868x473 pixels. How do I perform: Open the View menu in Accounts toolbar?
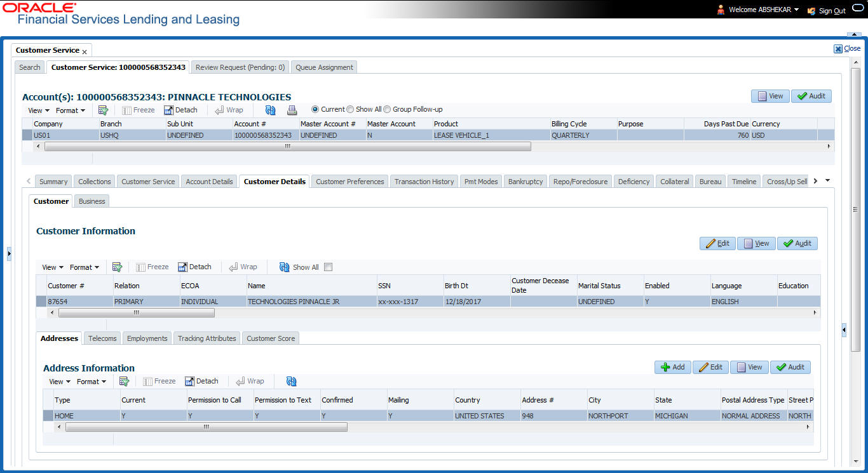39,110
